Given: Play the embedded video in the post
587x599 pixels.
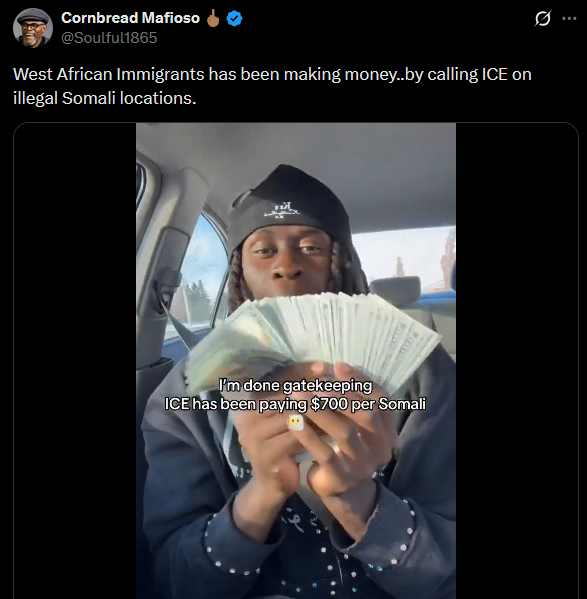Looking at the screenshot, I should (x=296, y=361).
